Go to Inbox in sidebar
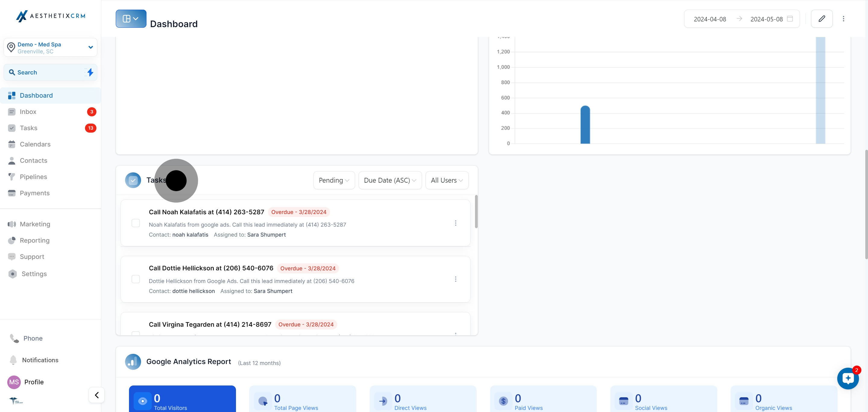The image size is (868, 412). point(28,112)
